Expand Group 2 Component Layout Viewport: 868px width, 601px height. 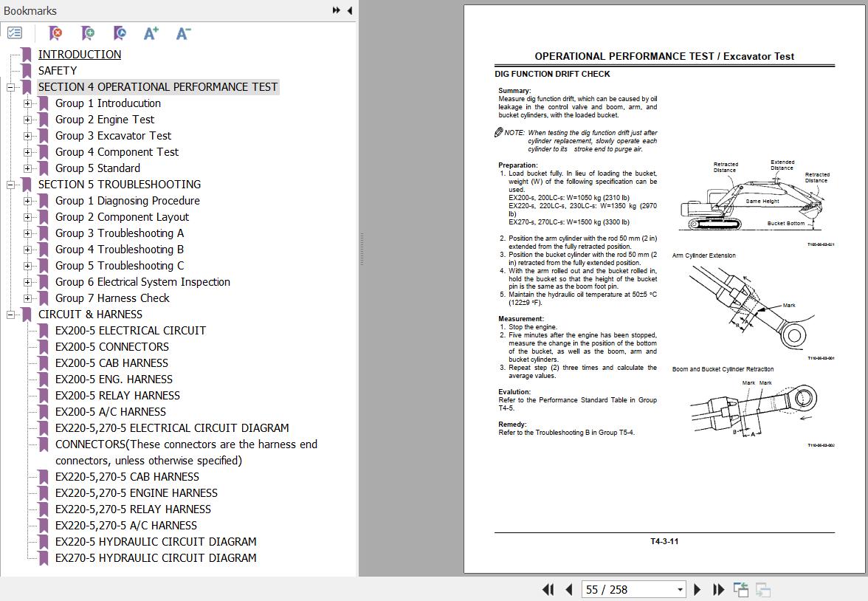coord(27,217)
